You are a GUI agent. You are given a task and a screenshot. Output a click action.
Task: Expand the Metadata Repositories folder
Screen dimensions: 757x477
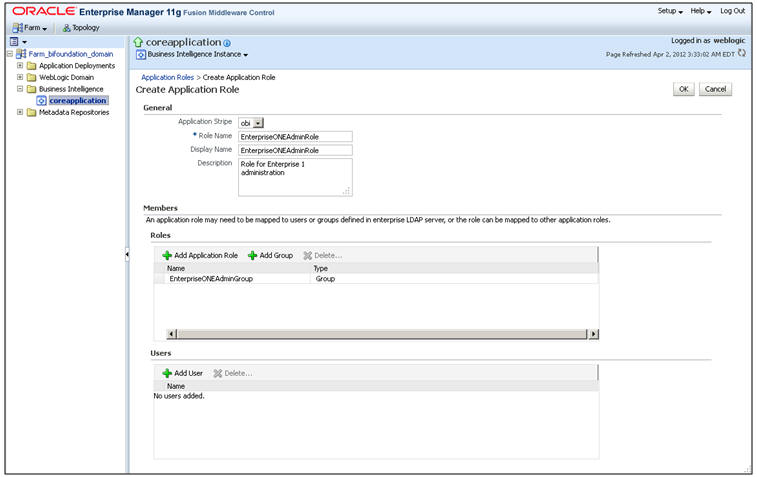pos(20,112)
